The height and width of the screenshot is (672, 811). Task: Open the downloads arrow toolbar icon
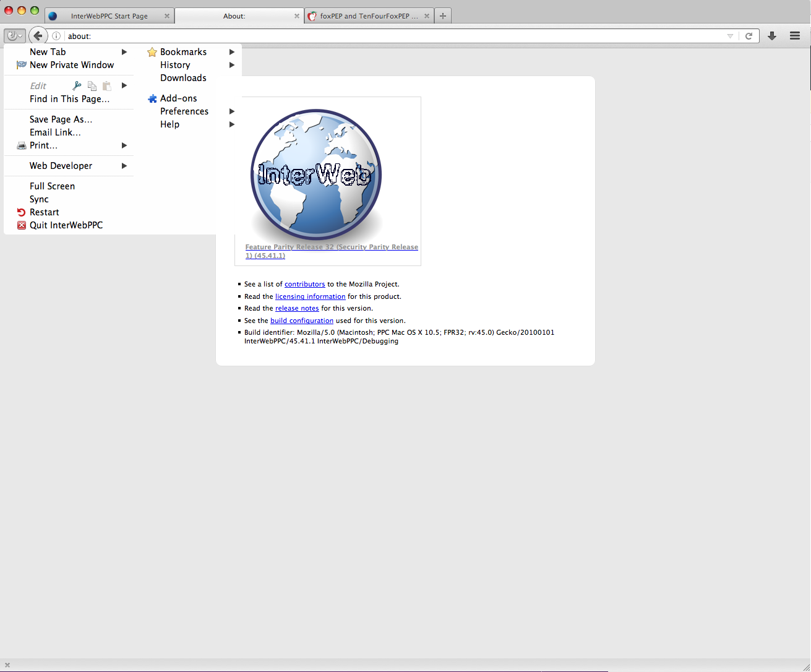click(x=772, y=36)
